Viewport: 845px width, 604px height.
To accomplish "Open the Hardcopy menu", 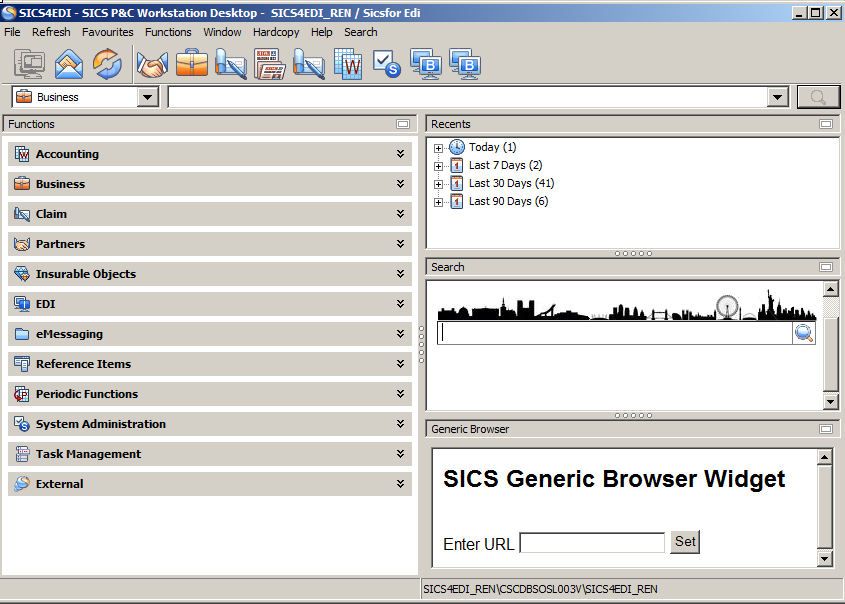I will pos(275,32).
